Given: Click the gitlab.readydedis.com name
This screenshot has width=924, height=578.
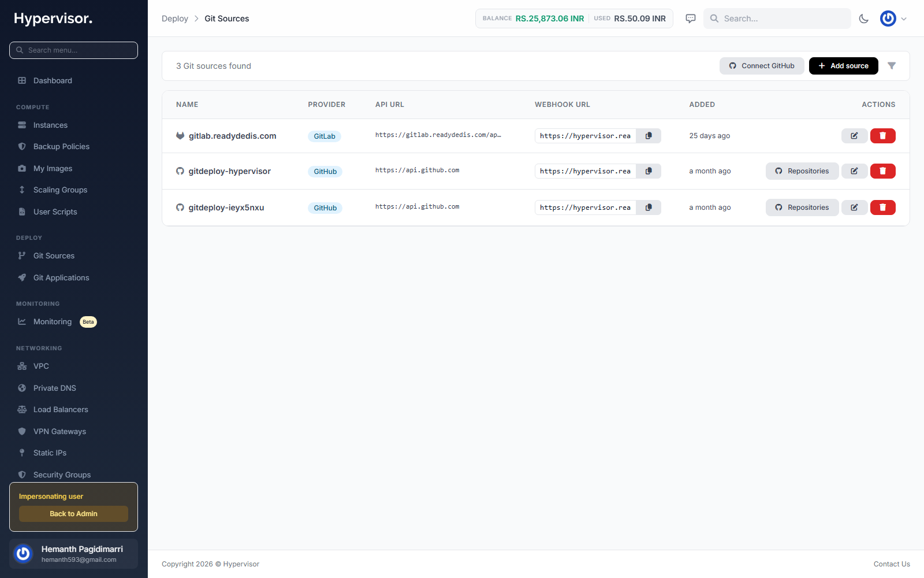Looking at the screenshot, I should click(232, 136).
